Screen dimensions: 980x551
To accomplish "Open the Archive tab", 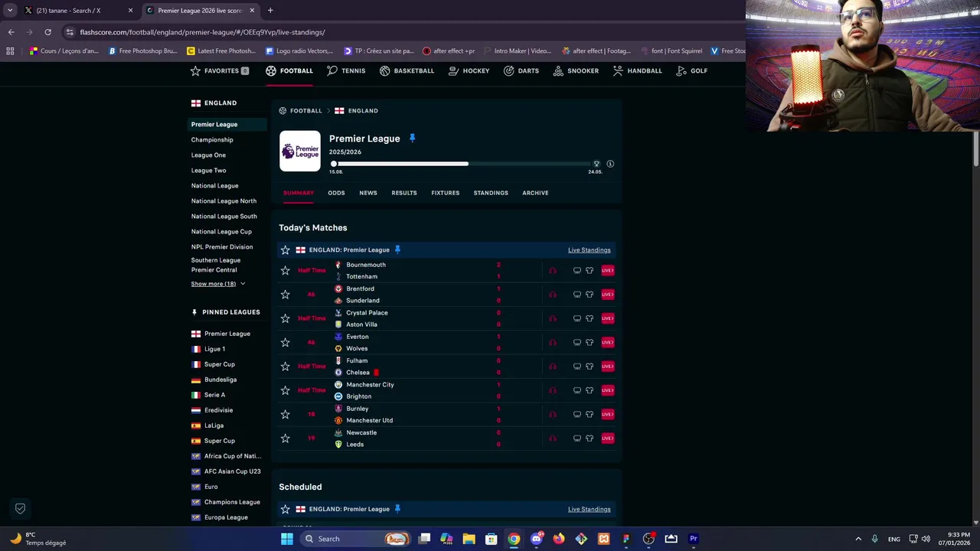I will click(x=535, y=193).
